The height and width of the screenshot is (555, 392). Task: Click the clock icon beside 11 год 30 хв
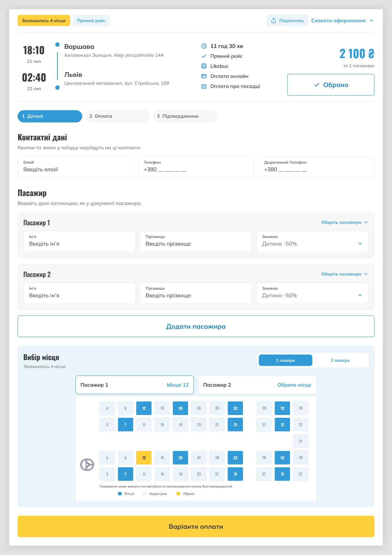(204, 46)
